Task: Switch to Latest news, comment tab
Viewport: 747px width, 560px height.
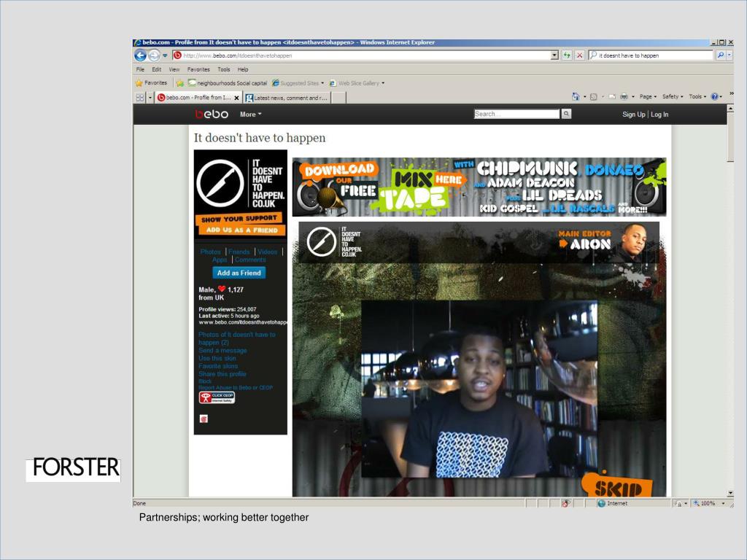Action: point(286,98)
